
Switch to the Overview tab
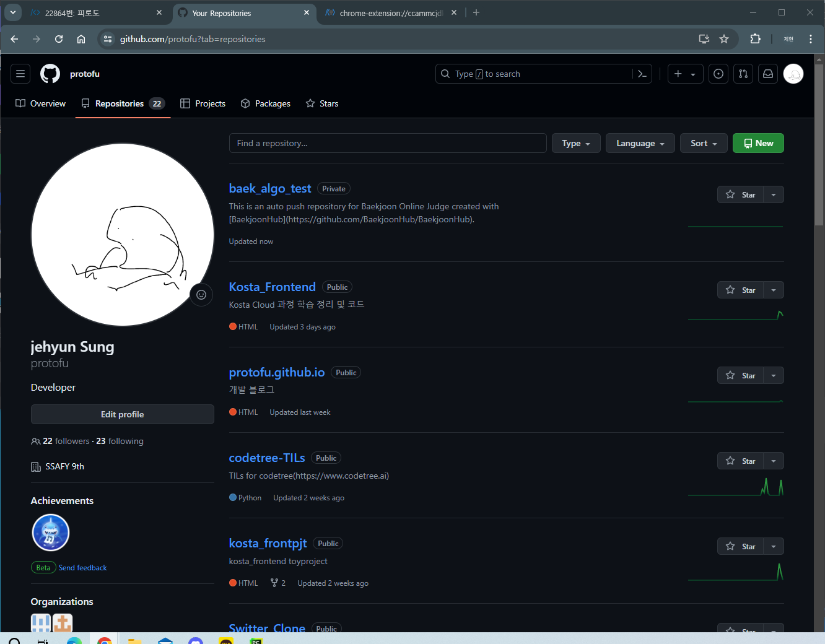[x=40, y=103]
